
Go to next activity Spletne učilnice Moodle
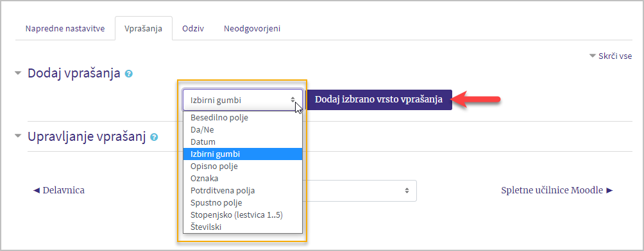tap(557, 190)
